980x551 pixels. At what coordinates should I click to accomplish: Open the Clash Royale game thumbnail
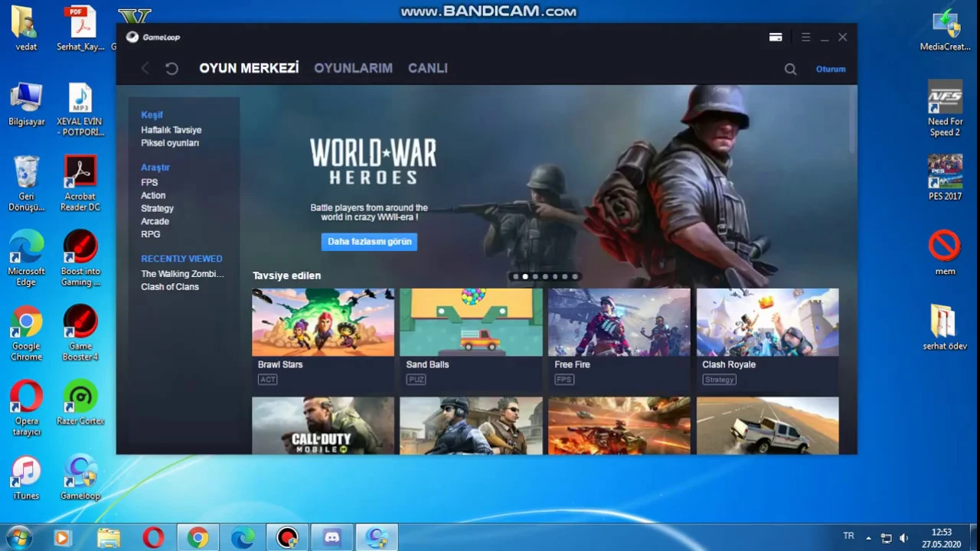(767, 322)
